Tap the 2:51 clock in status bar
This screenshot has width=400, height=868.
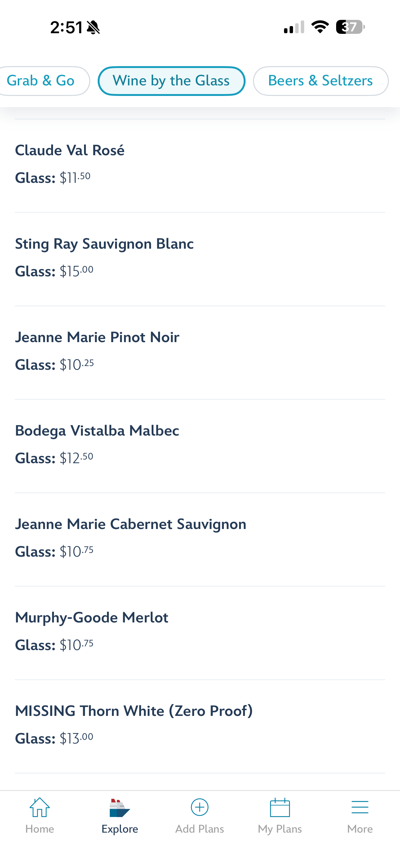click(66, 27)
